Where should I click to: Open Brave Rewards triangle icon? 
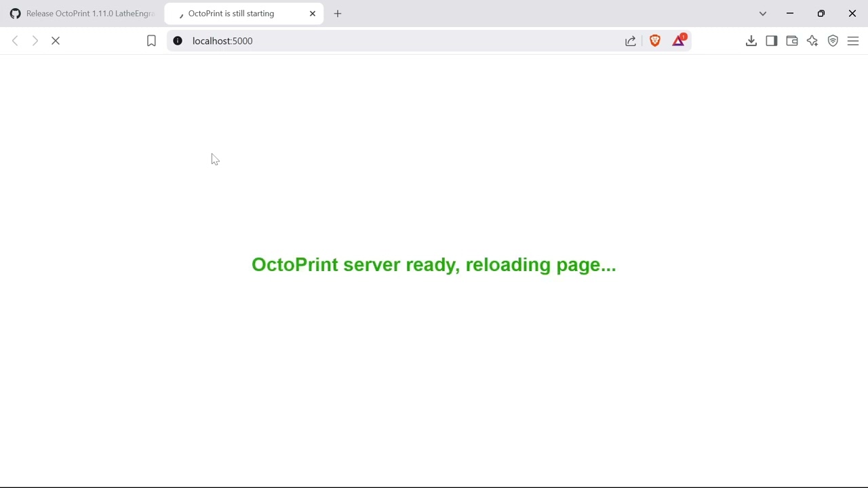pos(679,41)
